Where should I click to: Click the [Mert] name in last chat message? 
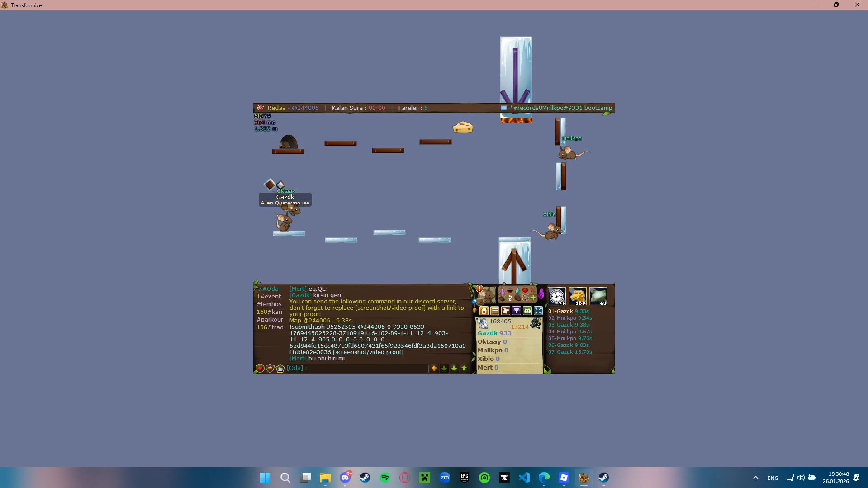298,359
